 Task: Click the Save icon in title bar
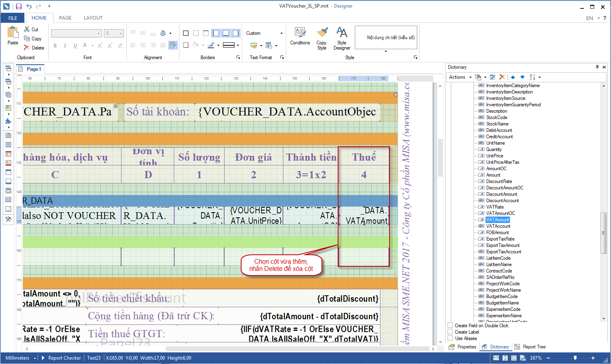18,6
